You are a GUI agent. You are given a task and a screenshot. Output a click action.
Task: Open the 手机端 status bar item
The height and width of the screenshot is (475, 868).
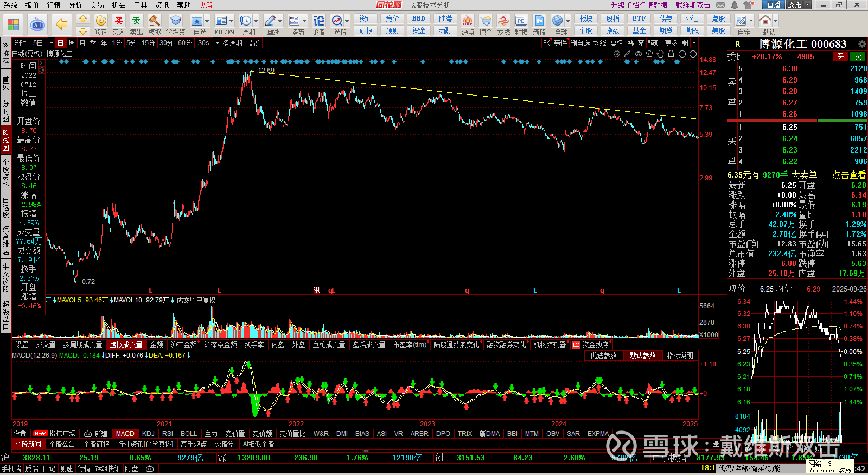11,468
